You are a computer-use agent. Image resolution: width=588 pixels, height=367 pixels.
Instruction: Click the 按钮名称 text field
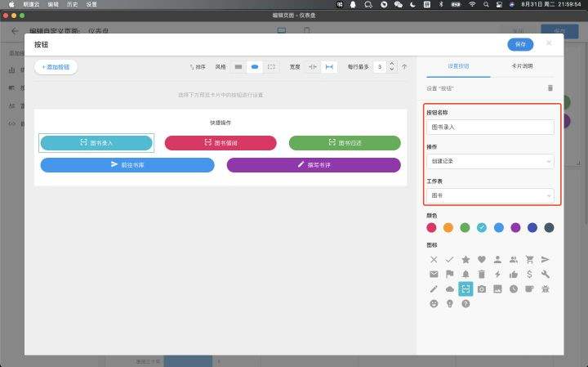pos(489,127)
